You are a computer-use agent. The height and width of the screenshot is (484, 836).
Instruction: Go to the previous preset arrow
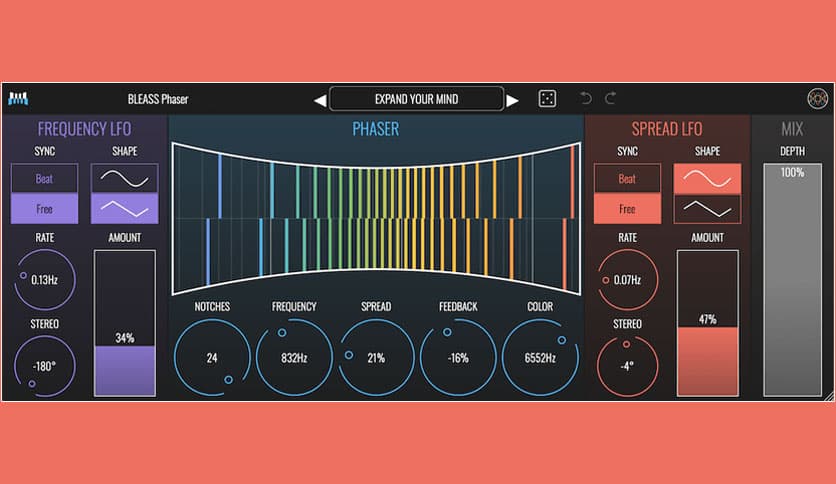point(320,100)
